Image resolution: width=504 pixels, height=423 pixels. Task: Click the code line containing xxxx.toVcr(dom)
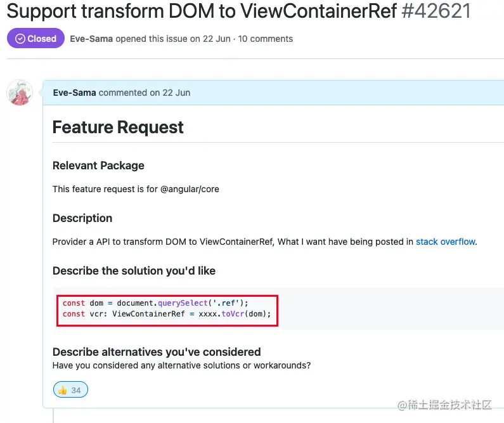coord(167,314)
